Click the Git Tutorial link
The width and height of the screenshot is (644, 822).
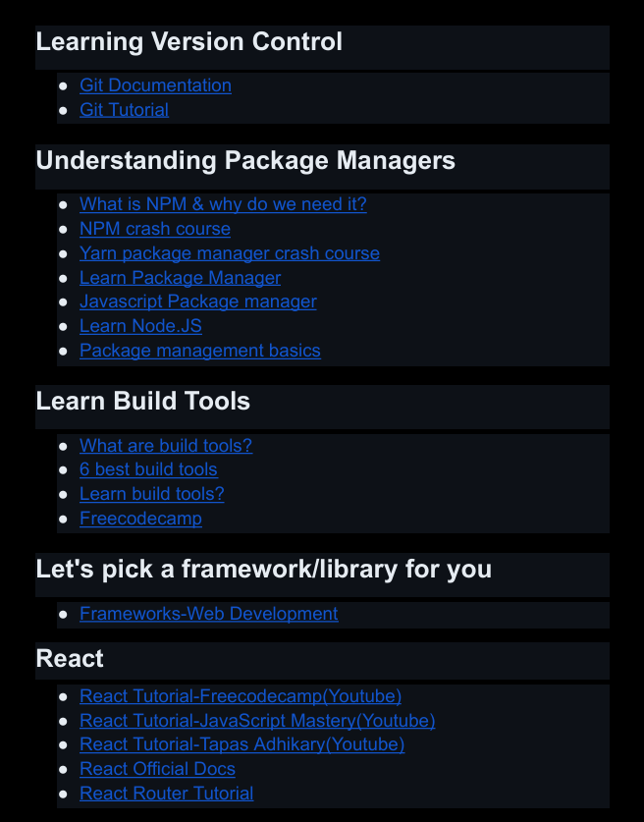124,110
